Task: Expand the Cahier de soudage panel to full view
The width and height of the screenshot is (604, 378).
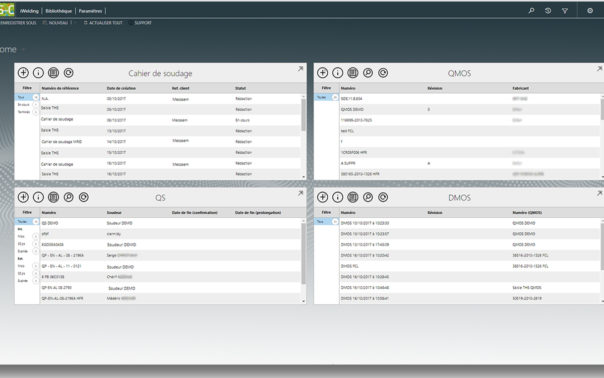Action: click(300, 69)
